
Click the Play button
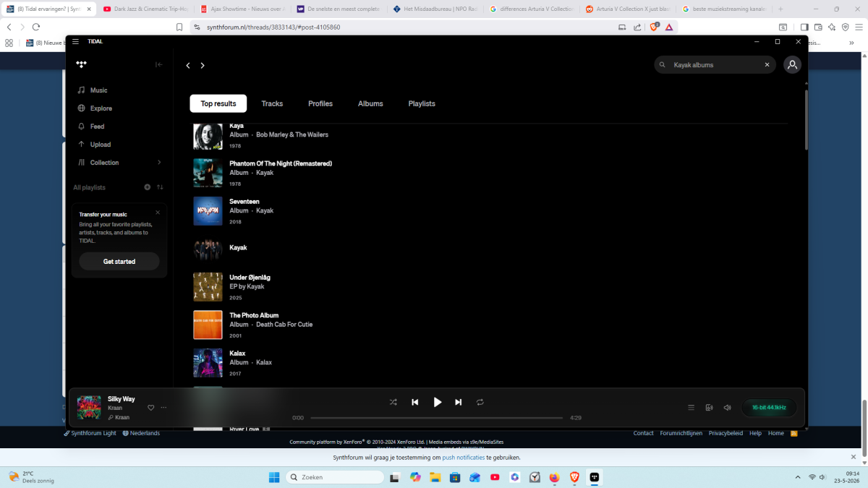[x=437, y=402]
